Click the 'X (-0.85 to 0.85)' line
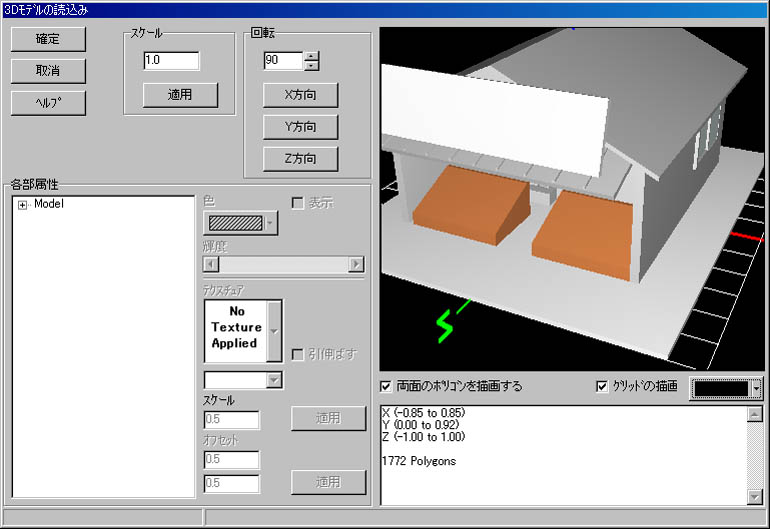Image resolution: width=770 pixels, height=529 pixels. pos(423,413)
